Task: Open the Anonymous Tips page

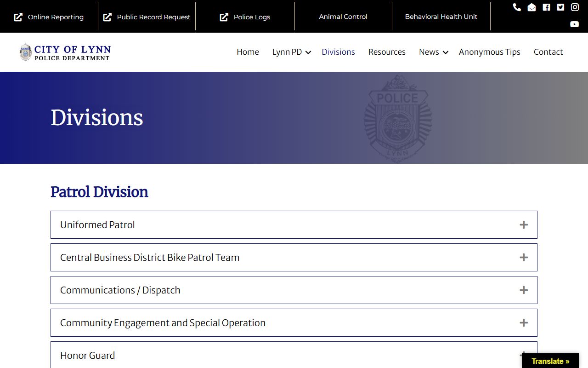Action: click(489, 52)
